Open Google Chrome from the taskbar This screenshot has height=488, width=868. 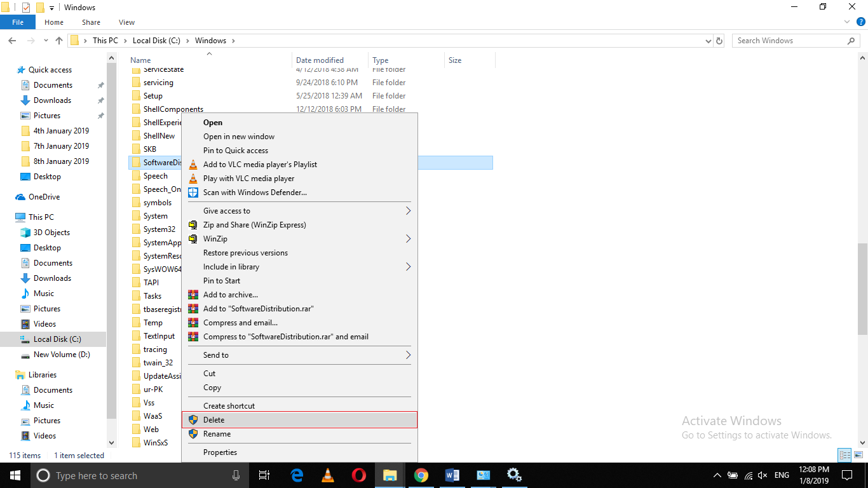point(421,475)
